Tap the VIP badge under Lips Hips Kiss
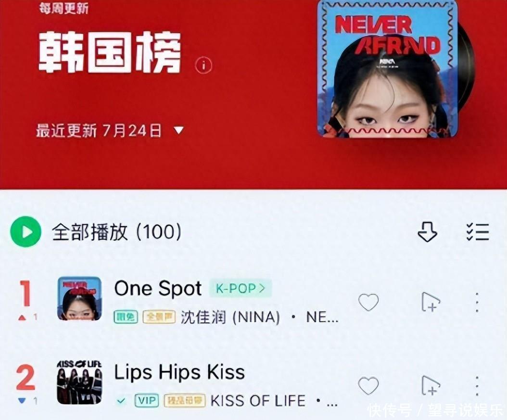Image resolution: width=507 pixels, height=420 pixels. pyautogui.click(x=147, y=401)
